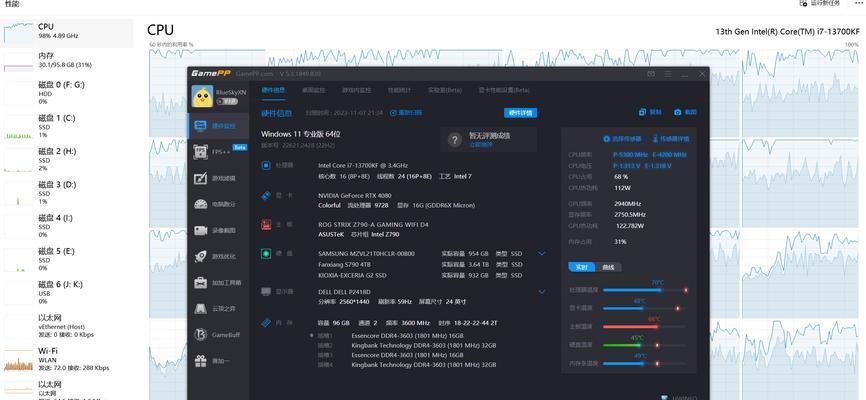
Task: Click the select sensors gear icon
Action: (606, 139)
